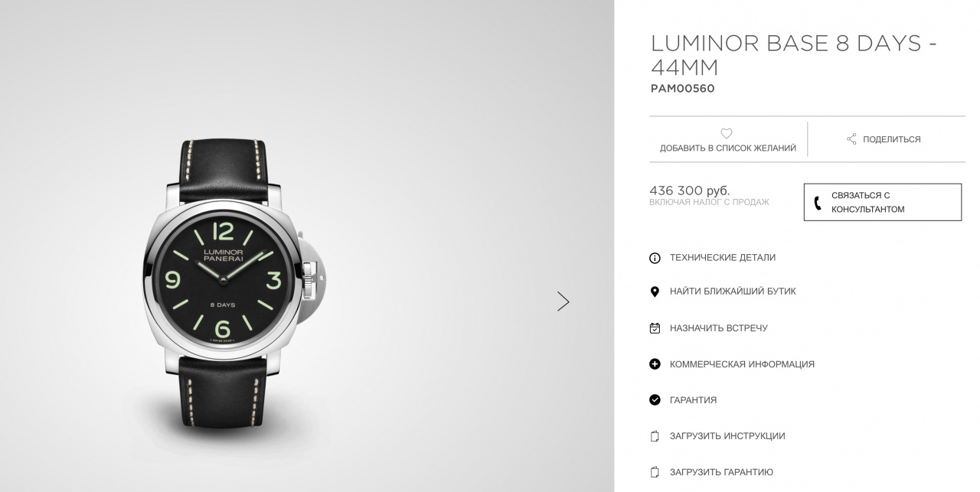The height and width of the screenshot is (492, 980).
Task: Click the document icon beside Загрузить инструкции
Action: (x=655, y=436)
